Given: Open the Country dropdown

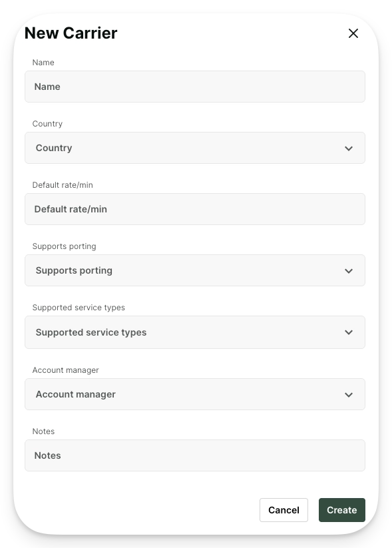Looking at the screenshot, I should (195, 148).
